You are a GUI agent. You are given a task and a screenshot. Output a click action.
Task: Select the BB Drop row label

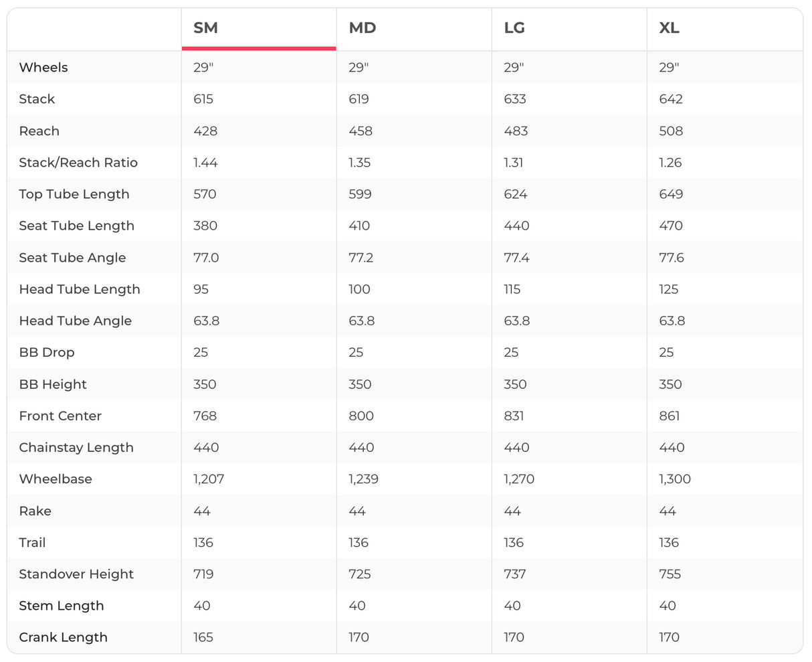tap(47, 353)
